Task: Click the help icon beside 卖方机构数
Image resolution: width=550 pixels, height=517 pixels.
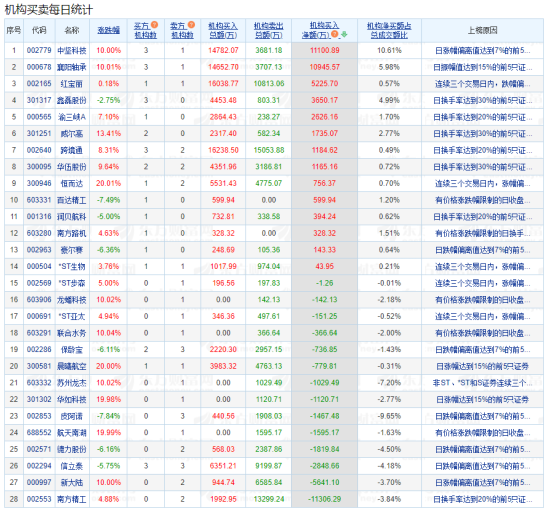Action: tap(191, 25)
